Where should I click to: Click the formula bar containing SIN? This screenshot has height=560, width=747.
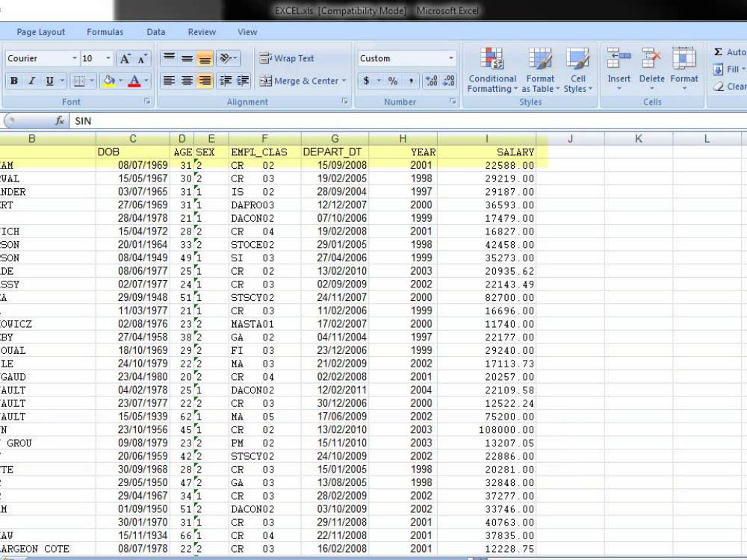(408, 121)
